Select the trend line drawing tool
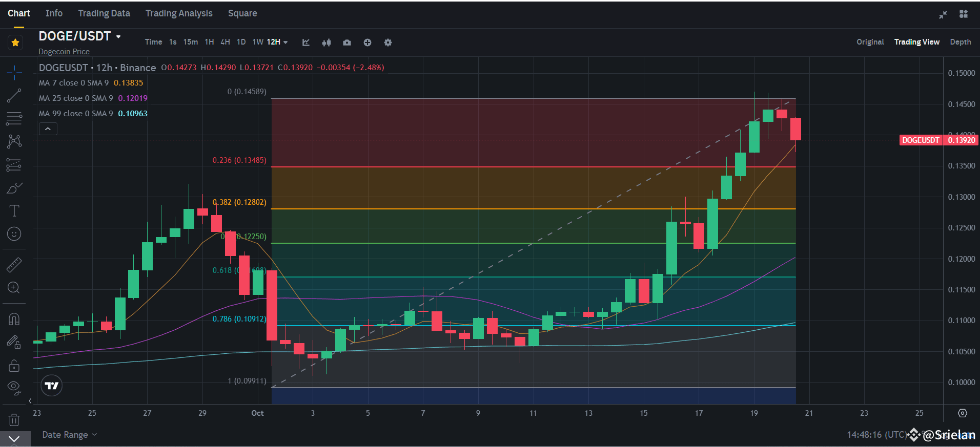980x447 pixels. pos(14,96)
